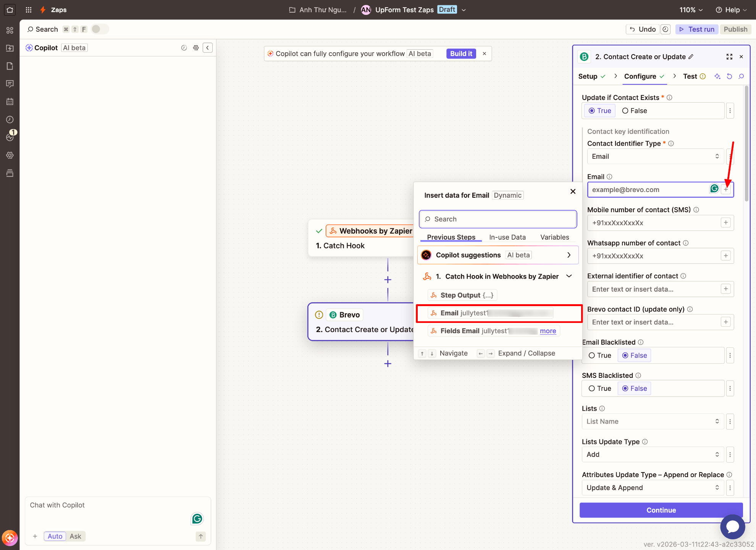Click the Insert data Search field
This screenshot has width=756, height=550.
click(498, 219)
